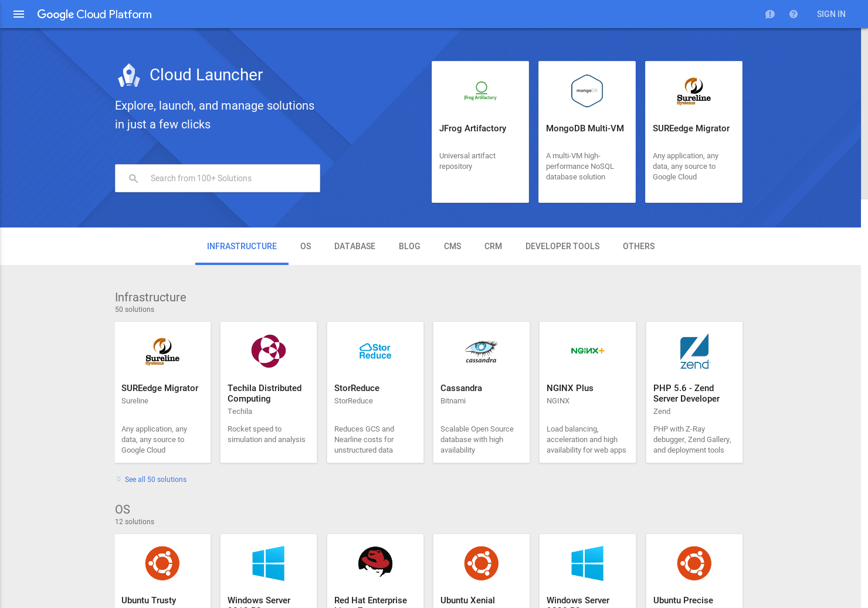Click the StorReduce cloud logo
This screenshot has height=608, width=868.
[x=375, y=351]
